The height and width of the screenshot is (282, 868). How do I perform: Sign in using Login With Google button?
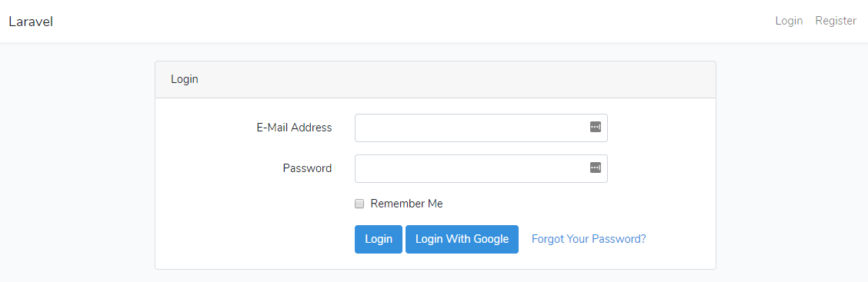tap(462, 239)
